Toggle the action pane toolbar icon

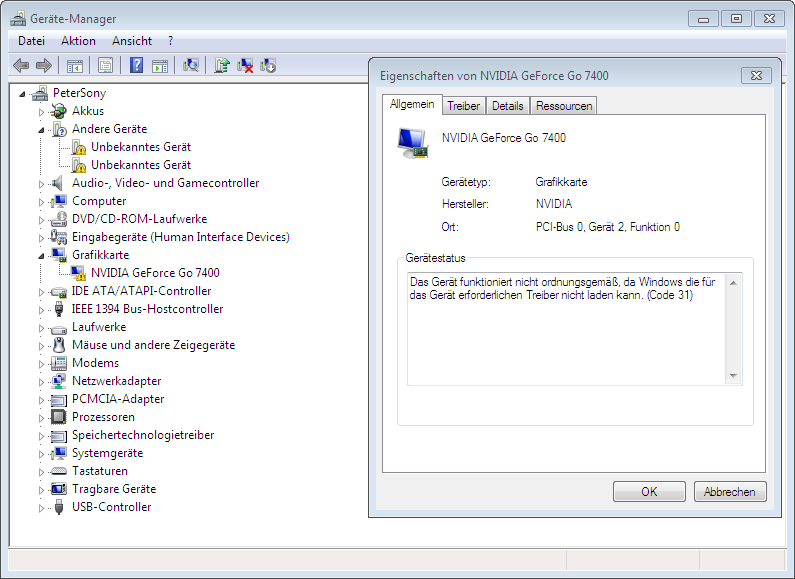tap(160, 65)
